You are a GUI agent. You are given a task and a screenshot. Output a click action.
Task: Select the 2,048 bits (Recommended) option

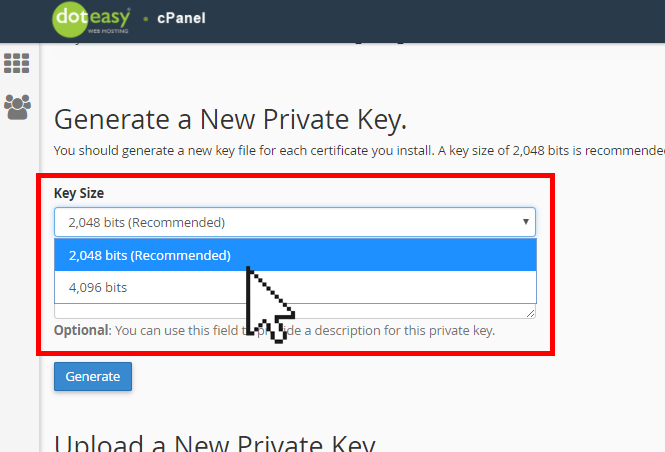coord(295,255)
